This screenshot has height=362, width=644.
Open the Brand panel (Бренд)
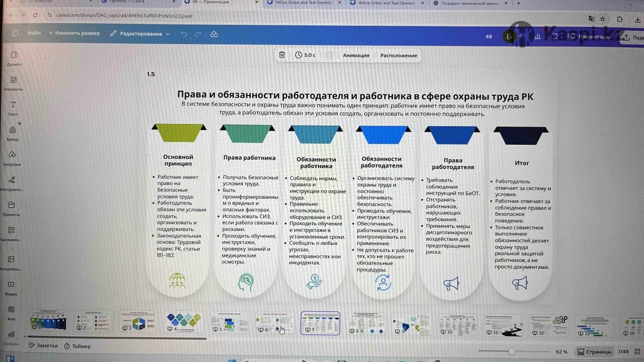pyautogui.click(x=13, y=132)
